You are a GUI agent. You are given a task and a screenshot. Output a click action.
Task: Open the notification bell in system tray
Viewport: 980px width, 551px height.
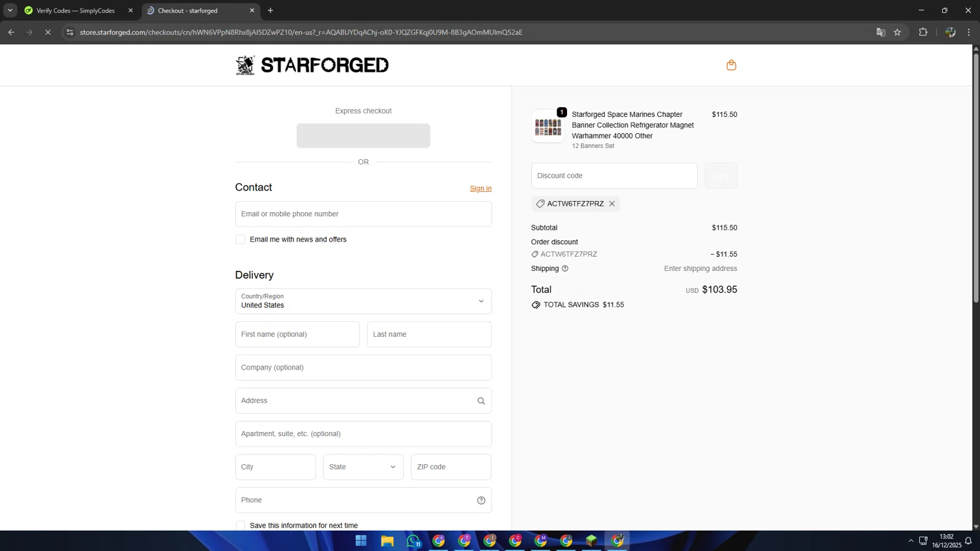click(968, 541)
